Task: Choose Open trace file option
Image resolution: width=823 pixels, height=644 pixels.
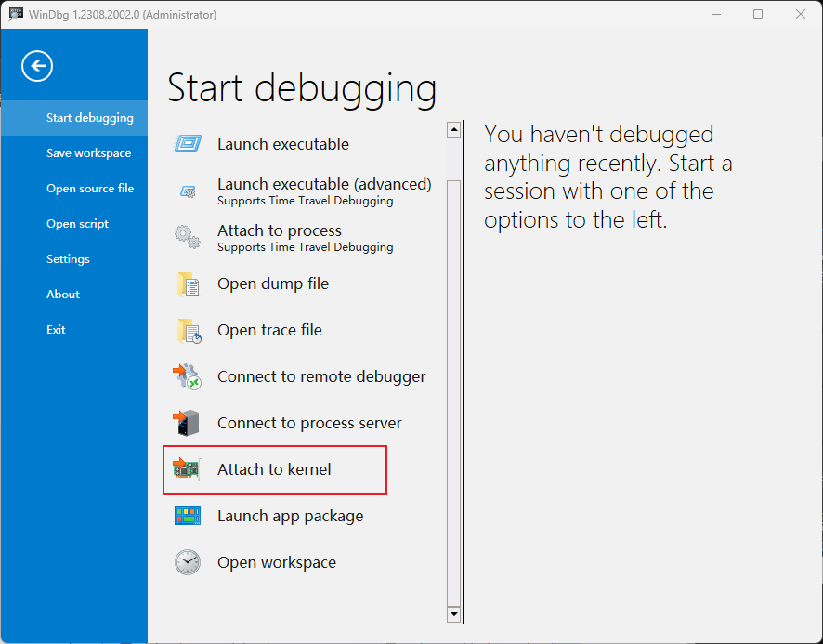Action: [269, 330]
